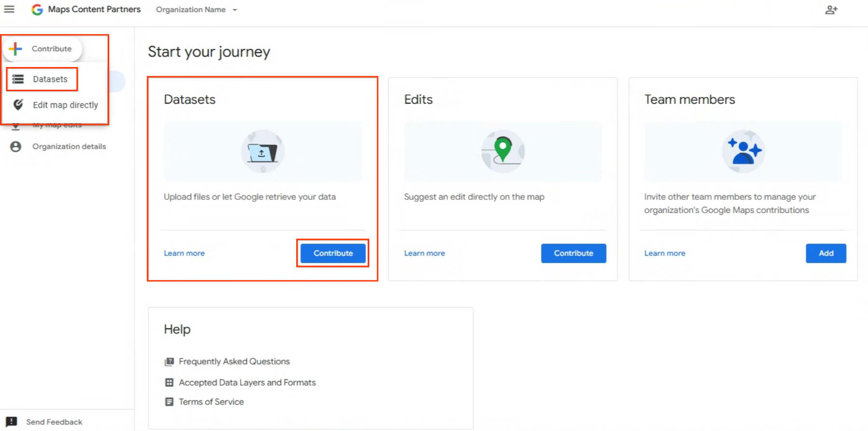The image size is (868, 431).
Task: Open the hamburger main menu
Action: point(9,9)
